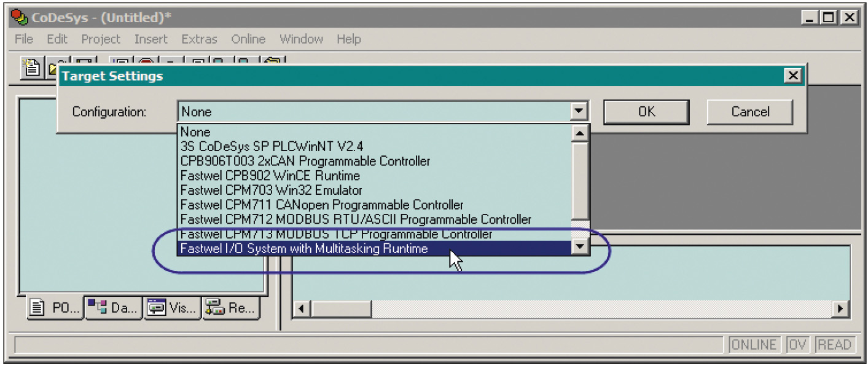Screen dimensions: 868x365
Task: Switch to the Data types tab
Action: (x=114, y=308)
